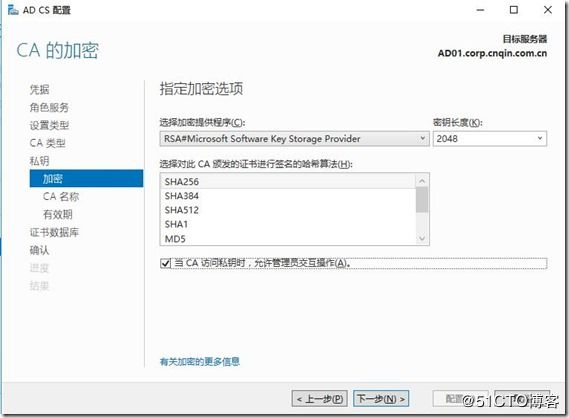Expand the key length 2048 dropdown
The height and width of the screenshot is (418, 569).
click(x=490, y=139)
